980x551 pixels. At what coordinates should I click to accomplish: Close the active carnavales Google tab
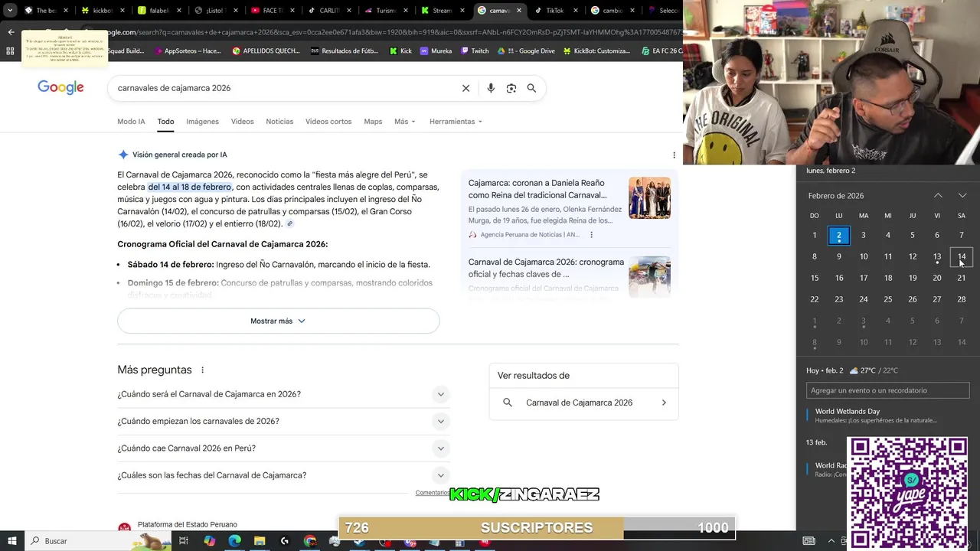coord(519,11)
